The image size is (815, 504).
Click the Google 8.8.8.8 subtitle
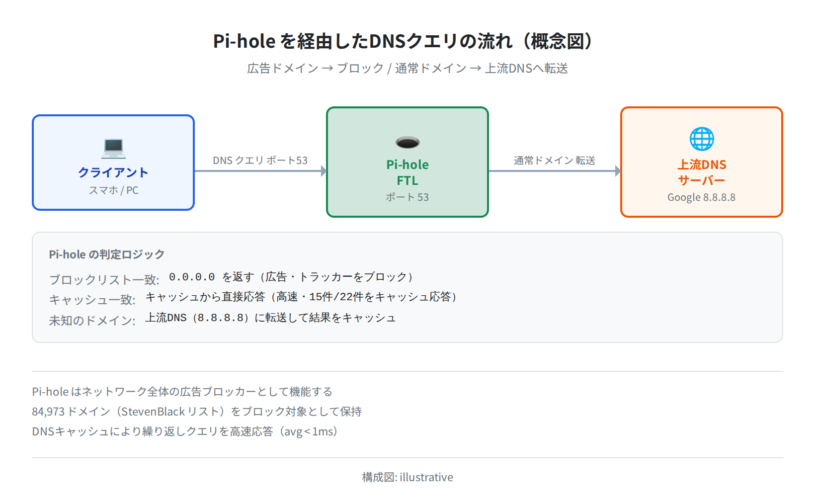pyautogui.click(x=702, y=197)
